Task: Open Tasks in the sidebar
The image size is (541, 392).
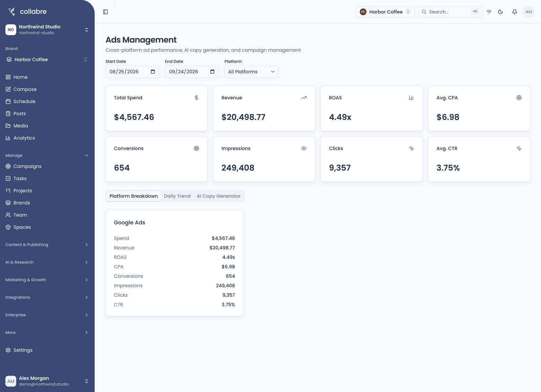Action: (47, 178)
